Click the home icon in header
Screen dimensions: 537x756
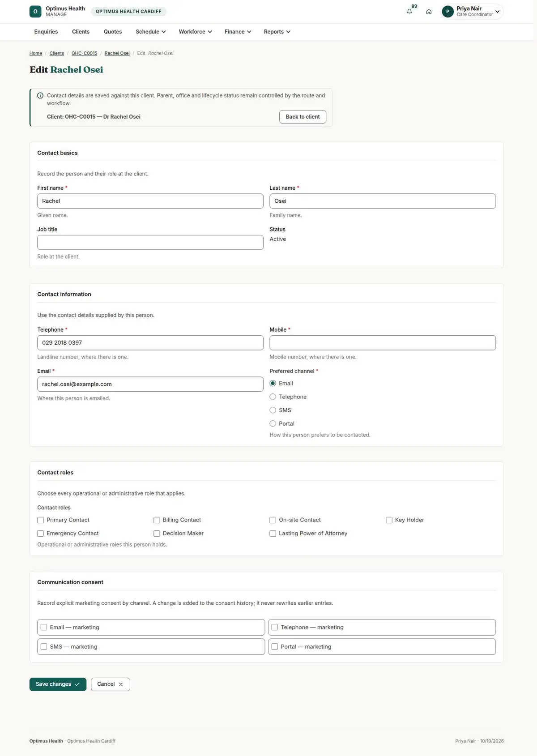[x=429, y=12]
